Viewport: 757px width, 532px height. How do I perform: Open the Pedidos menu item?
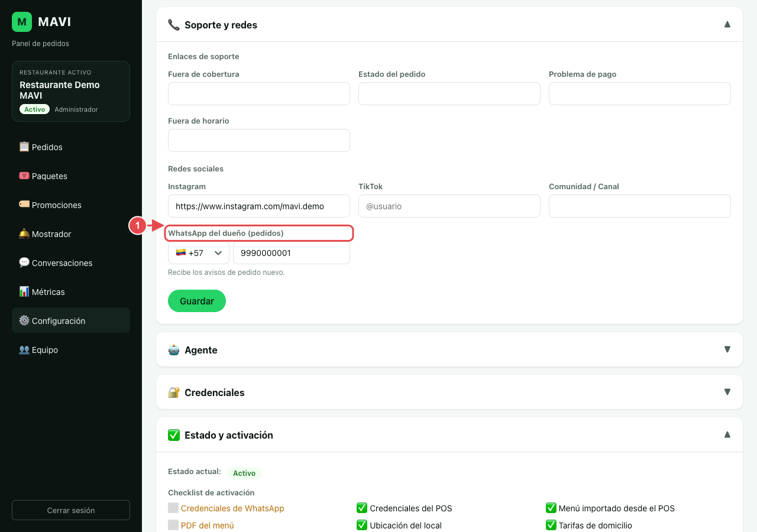coord(71,147)
